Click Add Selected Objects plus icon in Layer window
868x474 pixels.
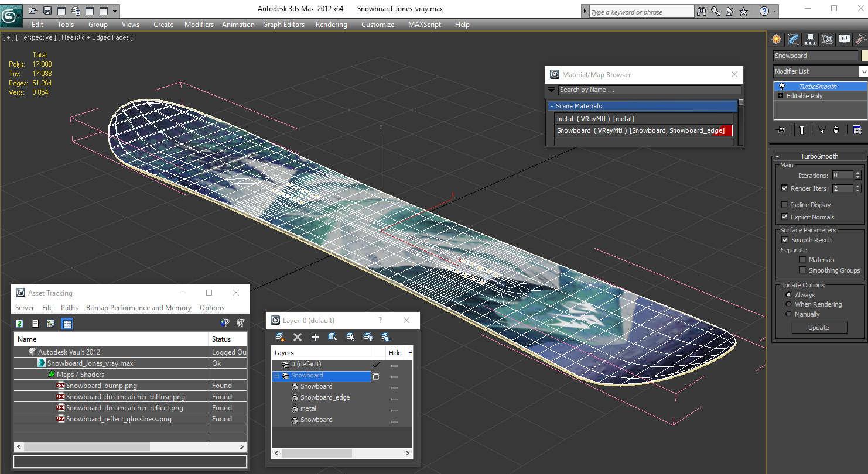click(315, 337)
